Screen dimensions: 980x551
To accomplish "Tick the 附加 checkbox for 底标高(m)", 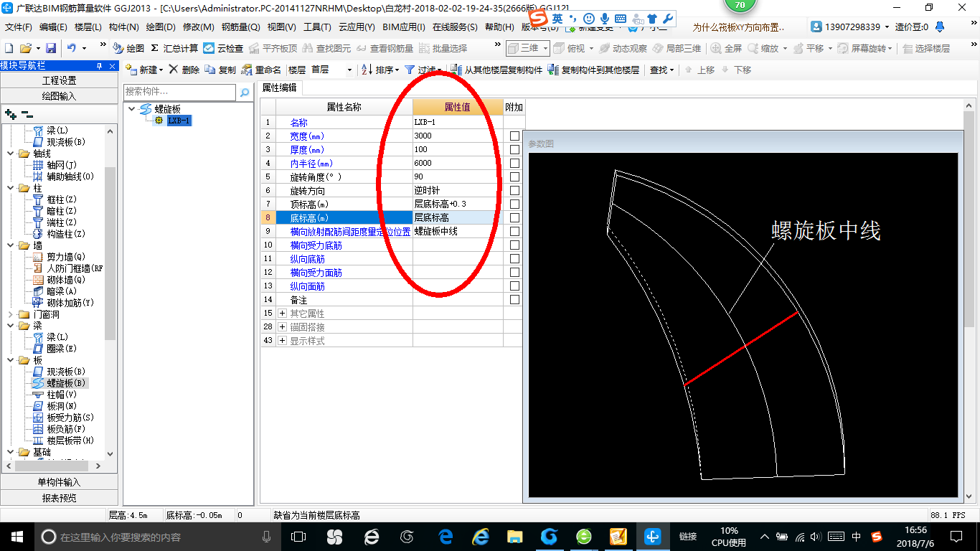I will coord(514,217).
